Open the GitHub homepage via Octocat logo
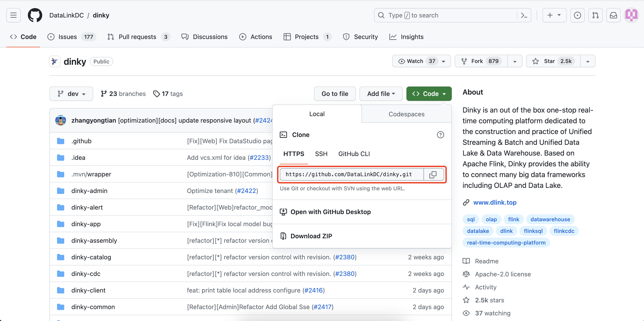Viewport: 644px width, 321px height. pyautogui.click(x=35, y=15)
